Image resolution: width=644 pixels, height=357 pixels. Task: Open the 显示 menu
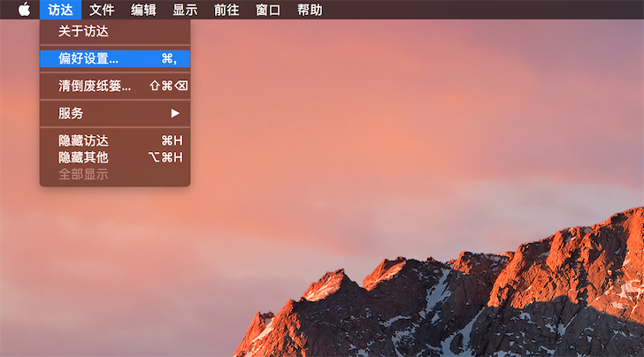click(185, 10)
